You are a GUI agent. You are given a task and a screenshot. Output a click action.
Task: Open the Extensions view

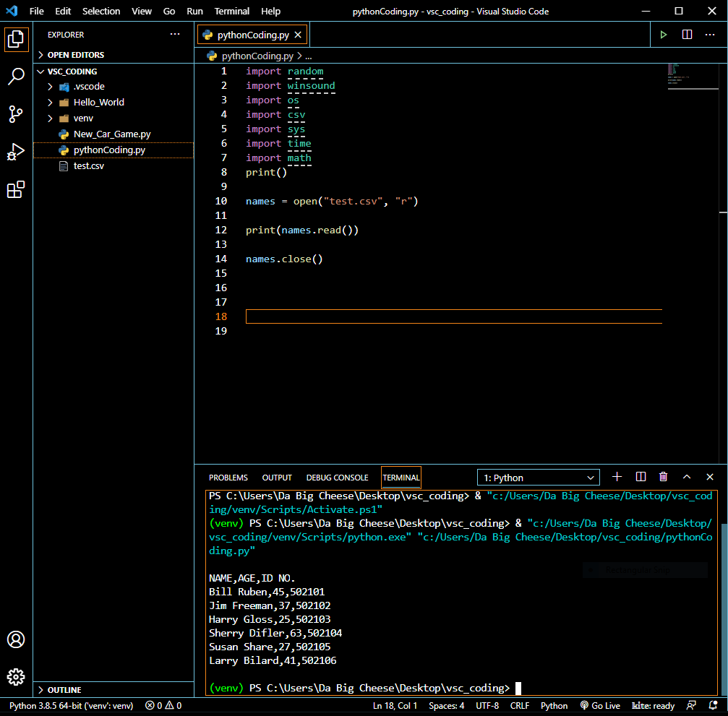coord(16,190)
